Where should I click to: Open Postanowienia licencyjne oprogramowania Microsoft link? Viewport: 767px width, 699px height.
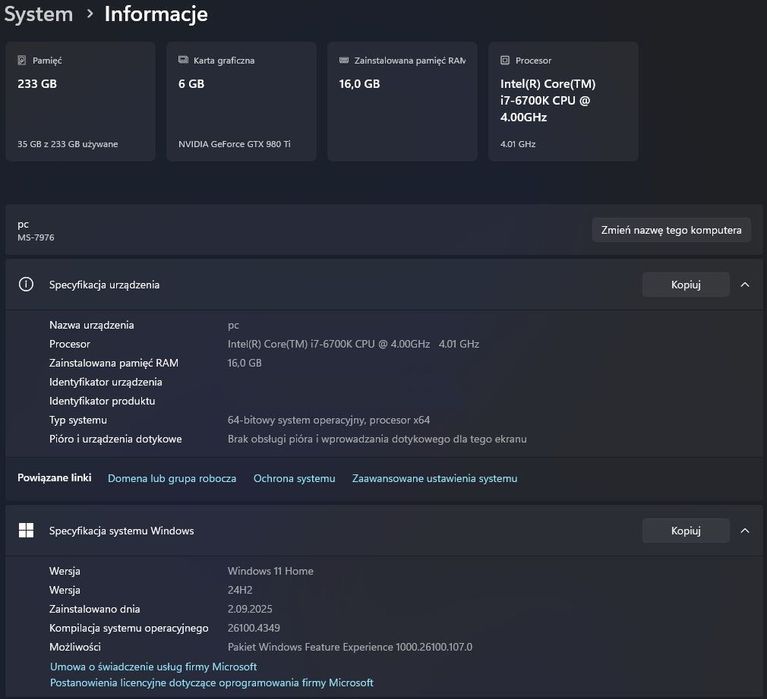tap(211, 683)
